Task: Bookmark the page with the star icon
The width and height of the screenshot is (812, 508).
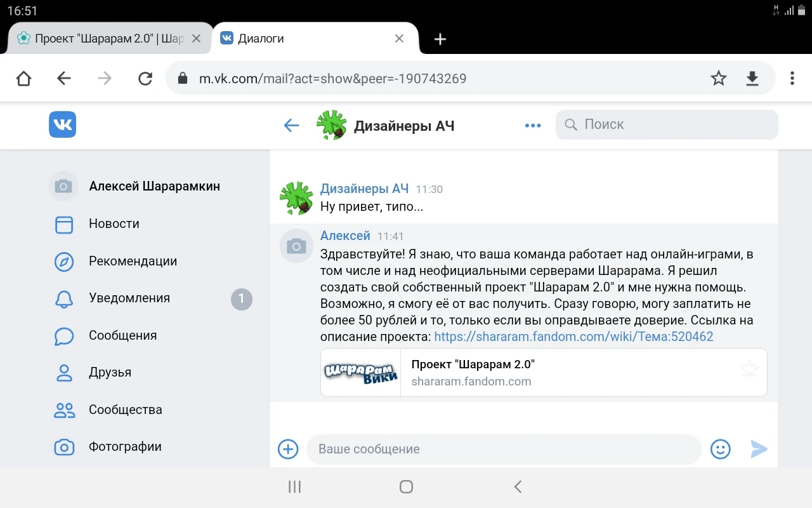Action: pyautogui.click(x=718, y=78)
